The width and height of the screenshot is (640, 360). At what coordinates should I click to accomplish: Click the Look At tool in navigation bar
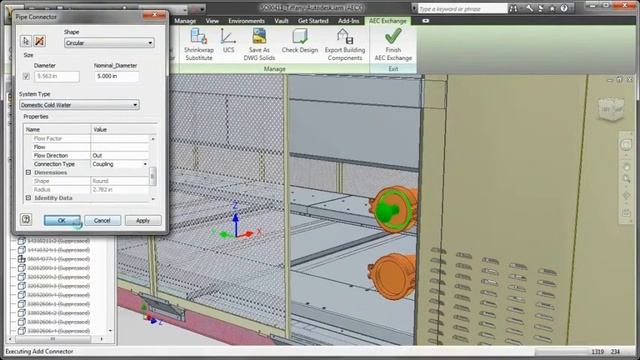click(626, 213)
